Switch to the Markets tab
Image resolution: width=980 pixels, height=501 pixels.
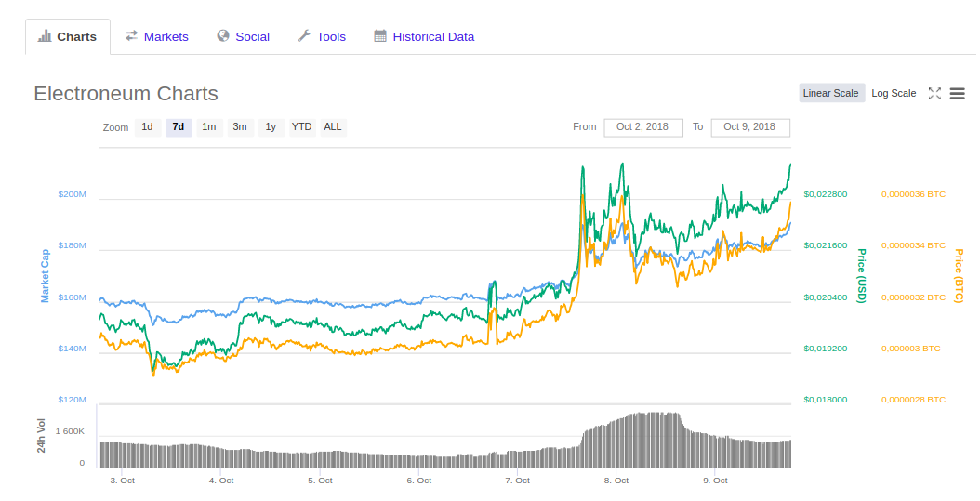point(157,36)
